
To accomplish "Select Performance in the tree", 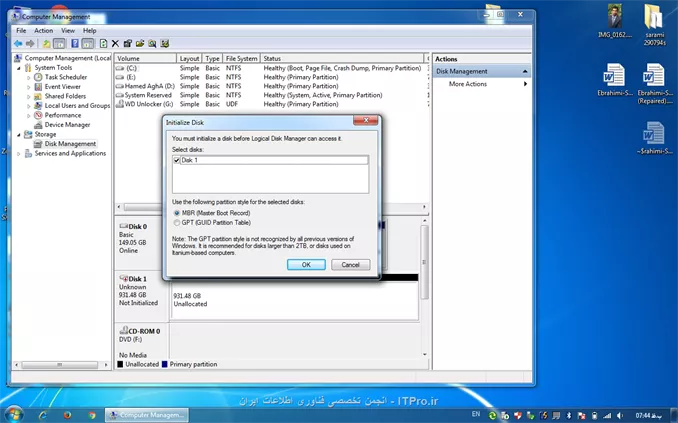I will tap(63, 115).
